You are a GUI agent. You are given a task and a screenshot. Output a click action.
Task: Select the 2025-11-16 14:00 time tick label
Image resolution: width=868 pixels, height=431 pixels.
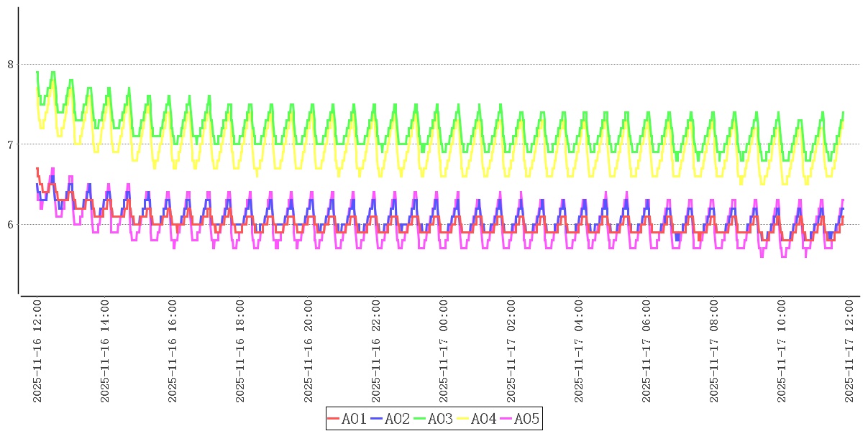coord(104,351)
